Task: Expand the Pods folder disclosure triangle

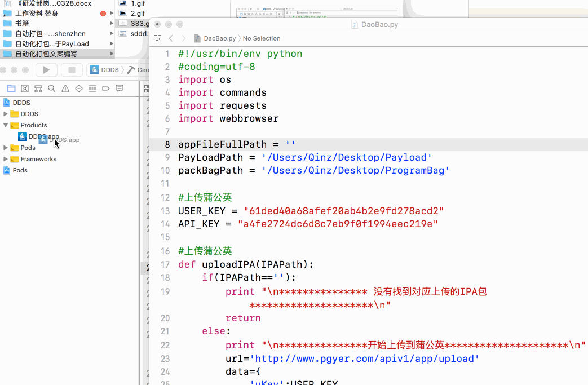Action: 5,147
